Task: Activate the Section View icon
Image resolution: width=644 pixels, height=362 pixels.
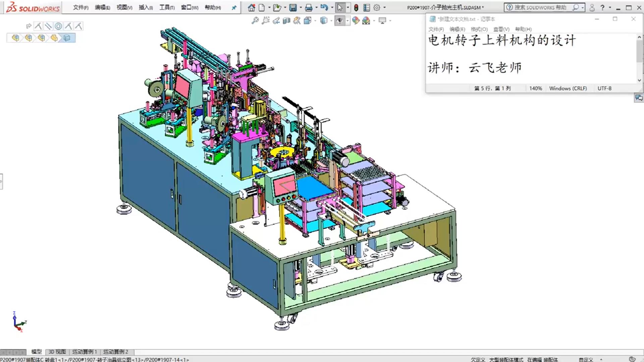Action: (x=286, y=21)
